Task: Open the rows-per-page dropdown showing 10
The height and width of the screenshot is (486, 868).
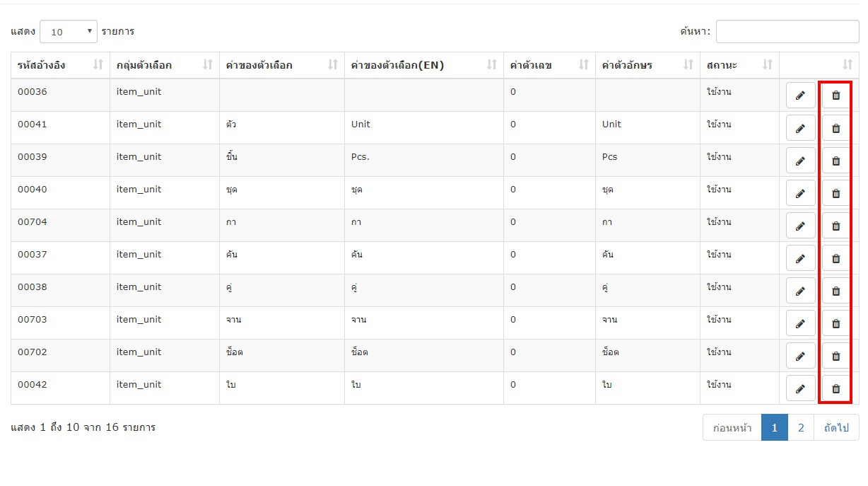Action: (69, 32)
